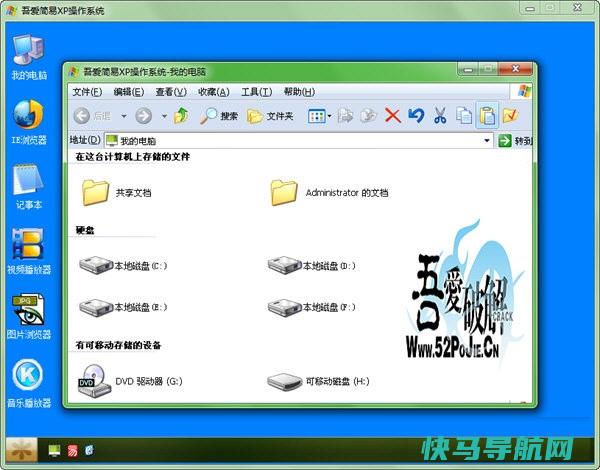This screenshot has height=470, width=600.
Task: Open the 编辑(E) menu
Action: click(129, 92)
